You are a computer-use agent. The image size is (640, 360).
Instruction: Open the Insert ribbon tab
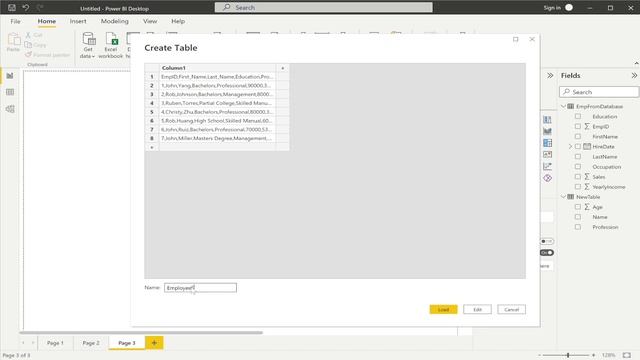[78, 21]
